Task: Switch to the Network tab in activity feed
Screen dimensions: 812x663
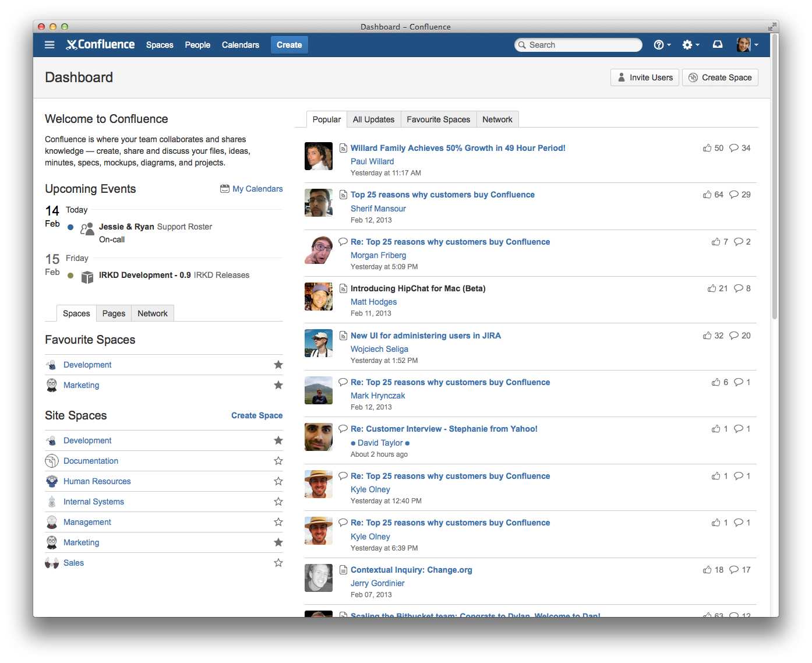Action: click(x=497, y=119)
